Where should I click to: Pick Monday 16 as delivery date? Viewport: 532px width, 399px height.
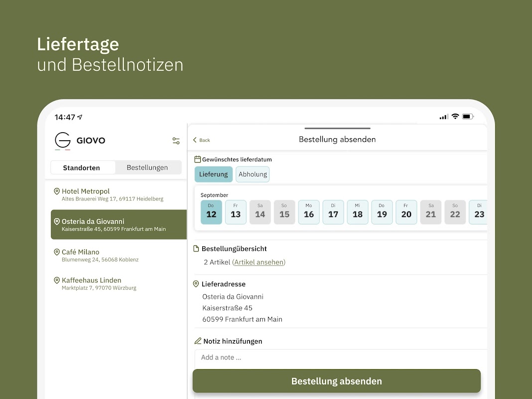[309, 212]
